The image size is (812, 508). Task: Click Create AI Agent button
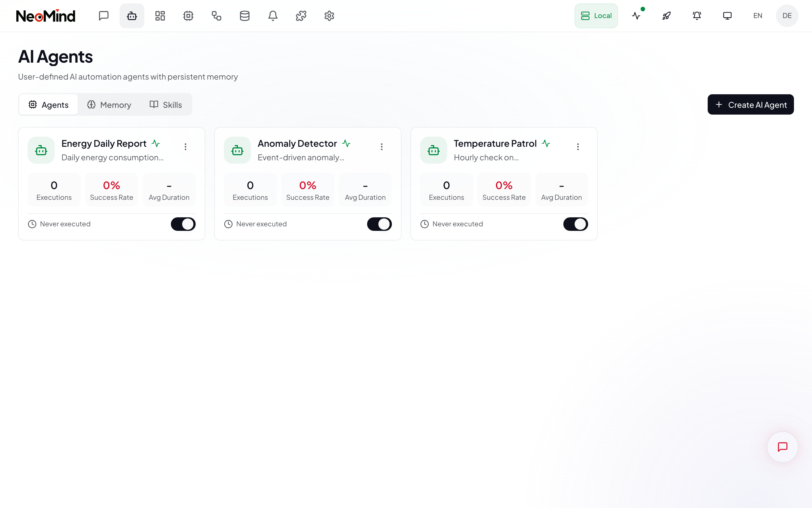751,104
